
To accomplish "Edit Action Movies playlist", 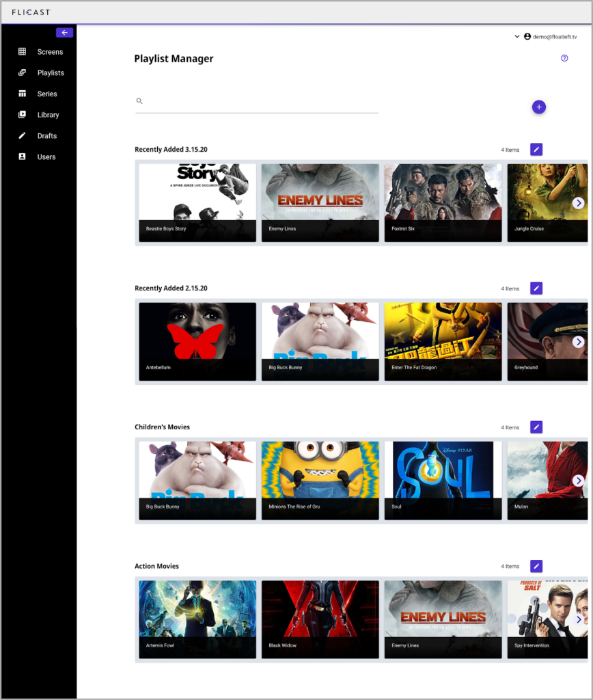I will click(536, 566).
